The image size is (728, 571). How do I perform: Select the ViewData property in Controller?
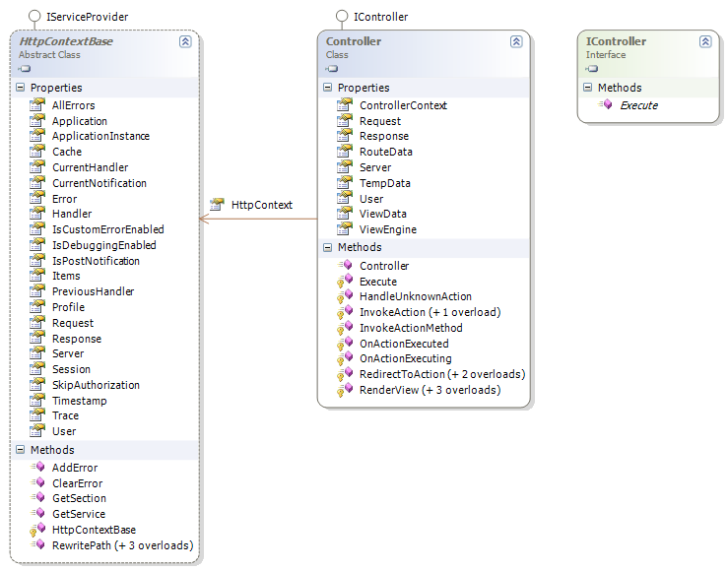(383, 214)
